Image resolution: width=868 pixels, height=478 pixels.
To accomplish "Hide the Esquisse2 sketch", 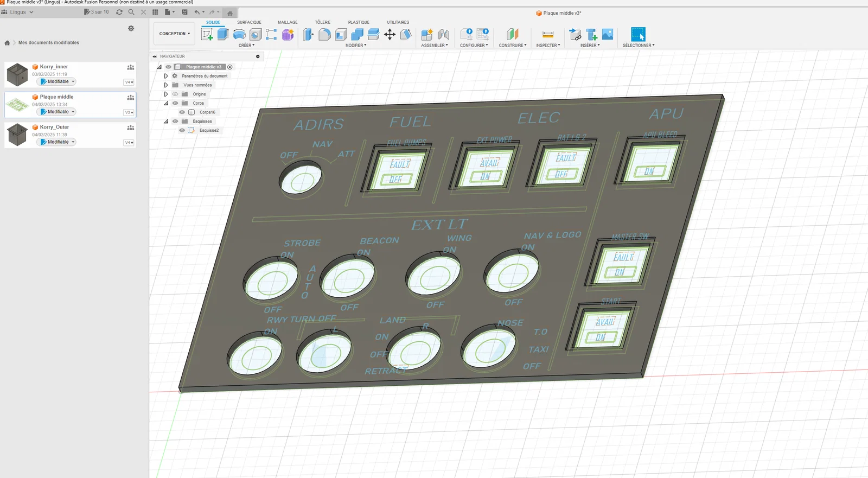I will (x=182, y=130).
